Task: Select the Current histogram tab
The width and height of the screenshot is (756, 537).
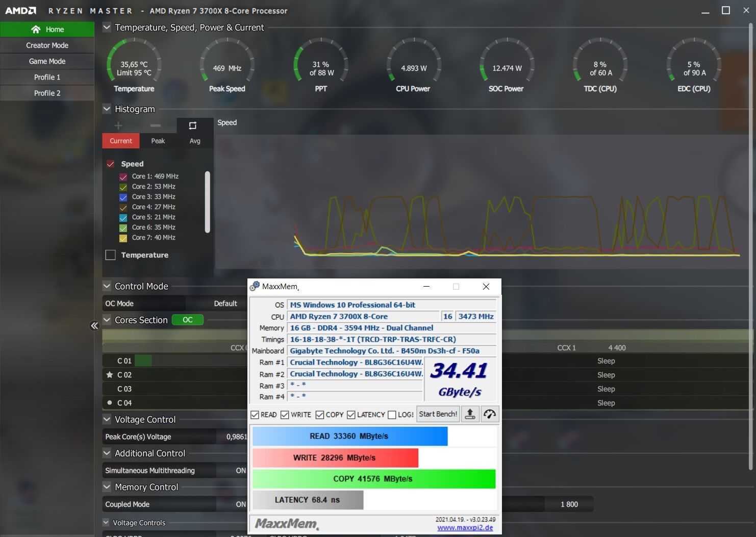Action: 121,141
